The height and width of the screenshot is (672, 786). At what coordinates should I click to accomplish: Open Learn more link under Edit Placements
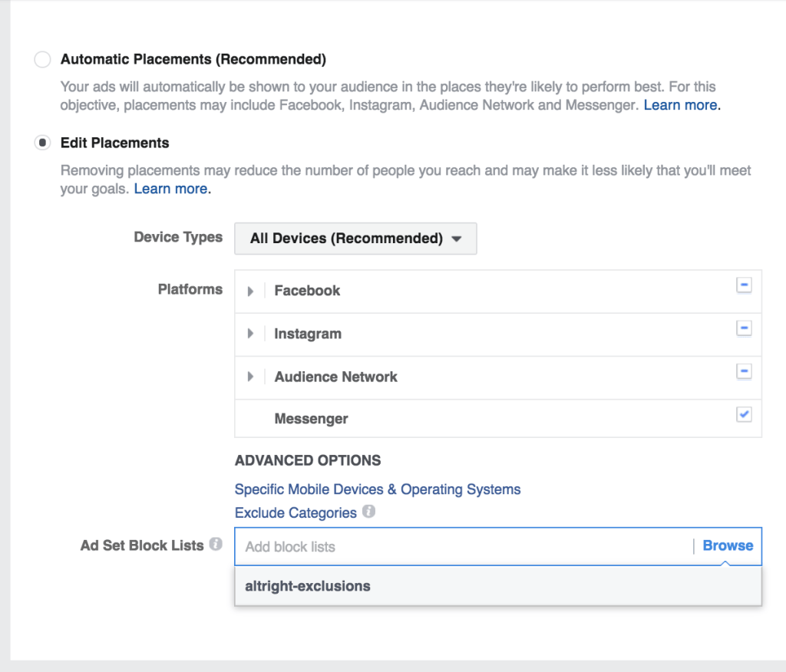[x=170, y=189]
